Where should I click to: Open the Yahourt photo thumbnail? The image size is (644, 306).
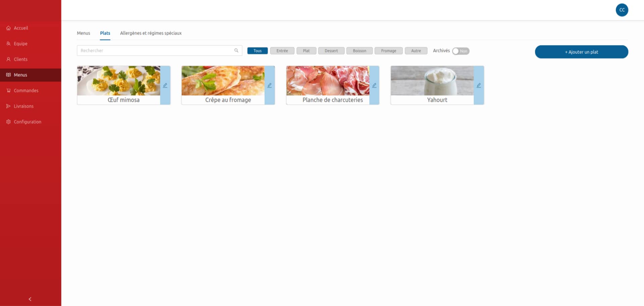(x=432, y=81)
